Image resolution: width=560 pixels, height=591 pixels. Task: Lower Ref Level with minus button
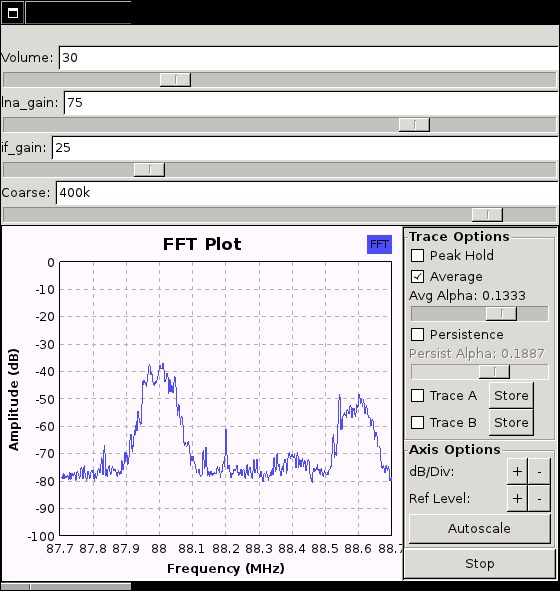[x=539, y=498]
